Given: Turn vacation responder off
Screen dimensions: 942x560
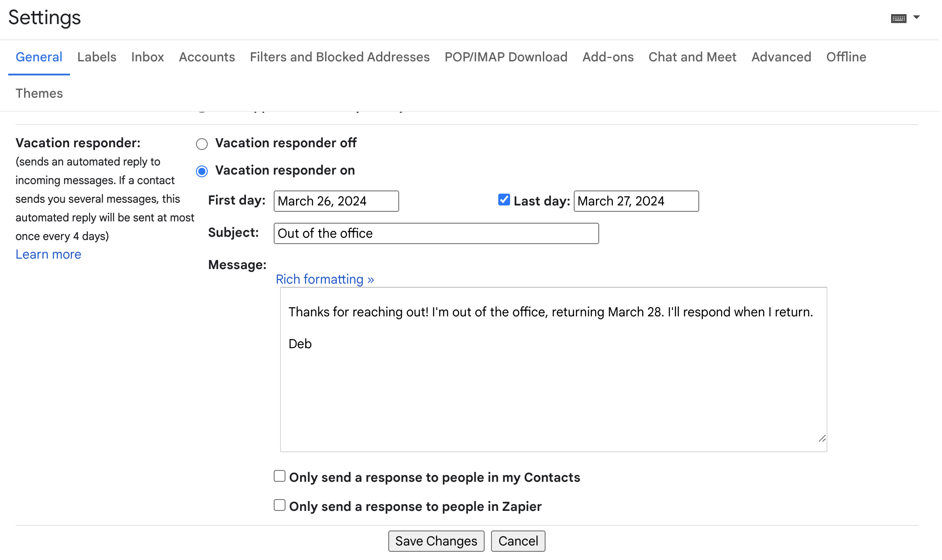Looking at the screenshot, I should (202, 144).
